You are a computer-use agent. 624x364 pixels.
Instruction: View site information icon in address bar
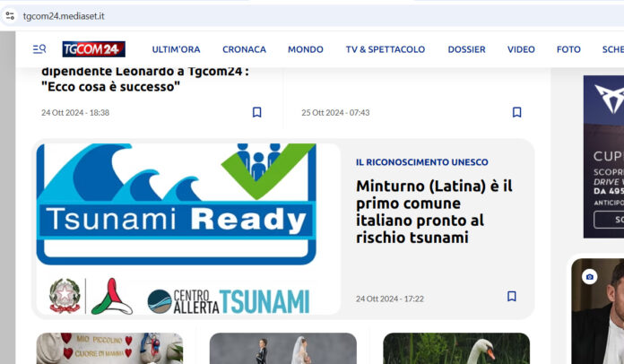click(x=10, y=15)
